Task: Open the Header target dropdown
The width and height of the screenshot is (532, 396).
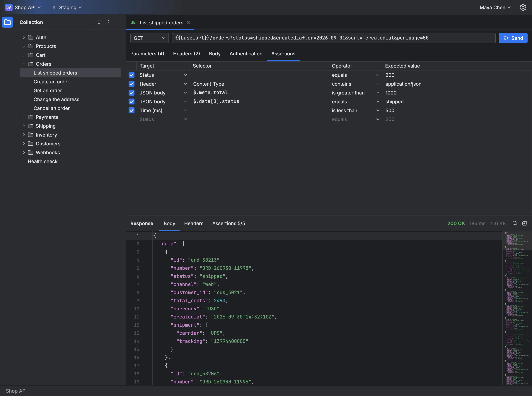Action: 163,84
